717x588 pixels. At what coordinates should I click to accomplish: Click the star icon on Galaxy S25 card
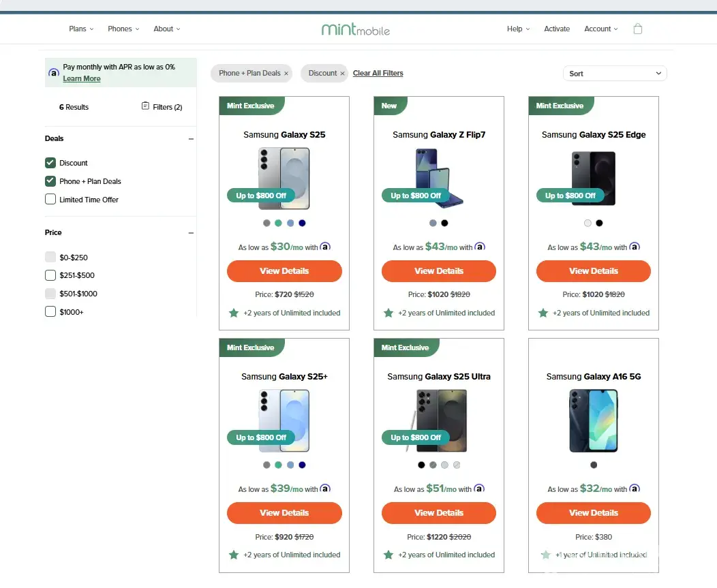point(234,313)
